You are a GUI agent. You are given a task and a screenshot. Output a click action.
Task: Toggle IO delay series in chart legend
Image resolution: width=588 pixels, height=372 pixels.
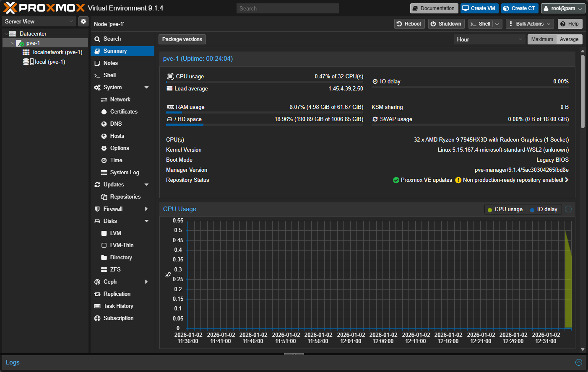[544, 209]
